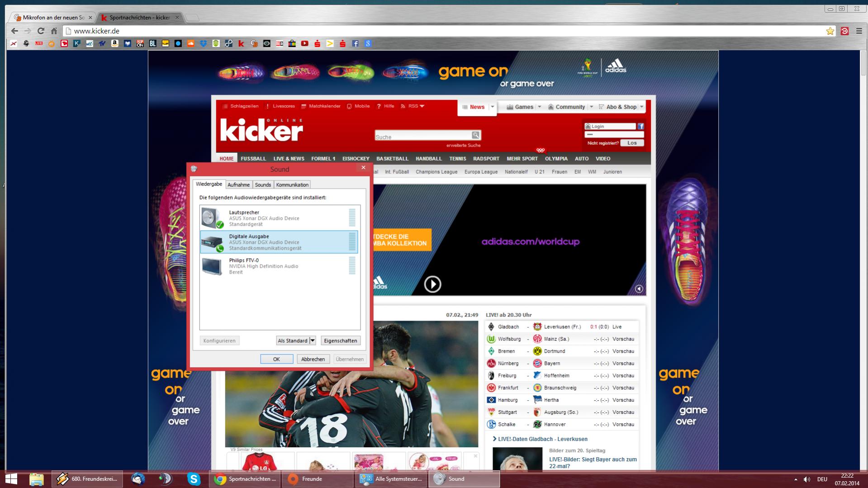Screen dimensions: 868x488
Task: Click the Suche input field
Action: 423,137
